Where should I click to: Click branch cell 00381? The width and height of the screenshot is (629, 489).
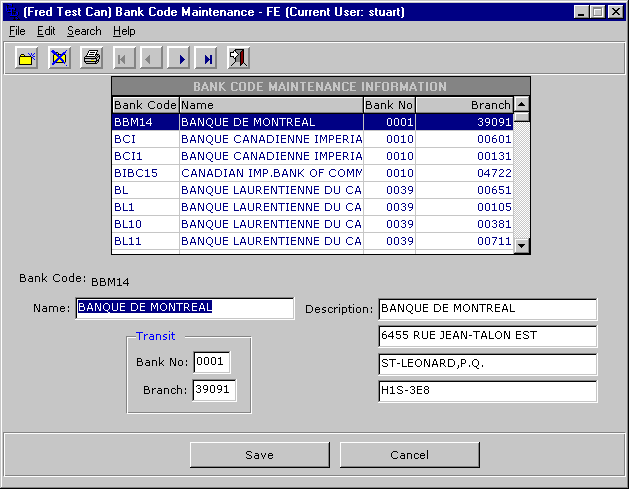tap(465, 224)
